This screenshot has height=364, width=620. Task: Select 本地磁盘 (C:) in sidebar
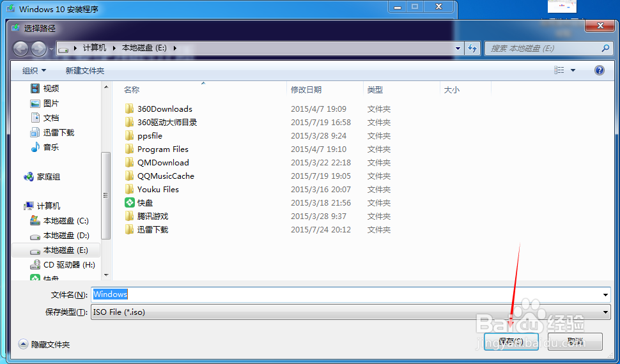pos(59,220)
